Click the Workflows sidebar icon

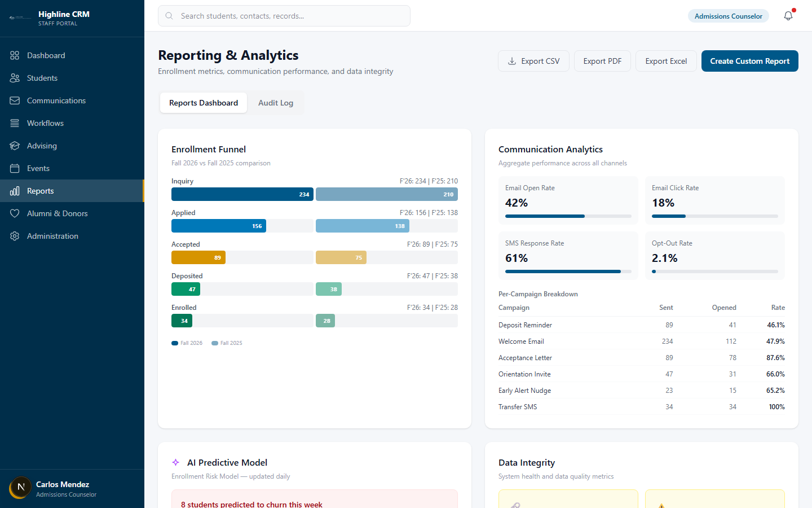click(x=15, y=123)
